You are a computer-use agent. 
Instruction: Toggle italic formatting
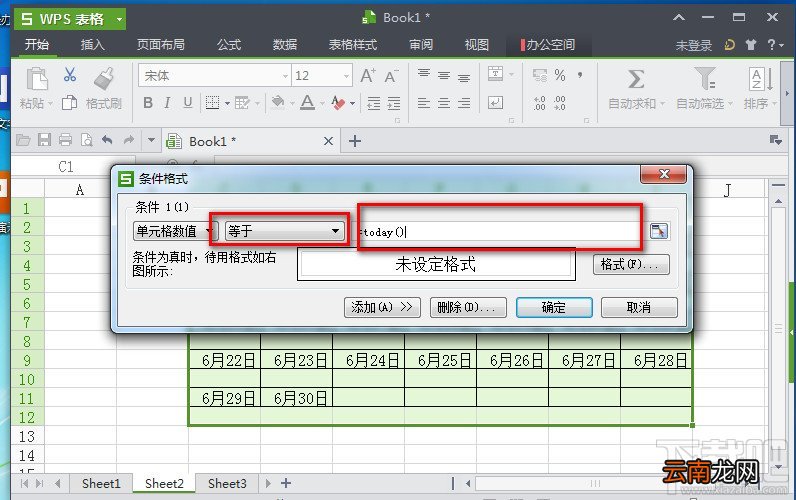(x=167, y=103)
